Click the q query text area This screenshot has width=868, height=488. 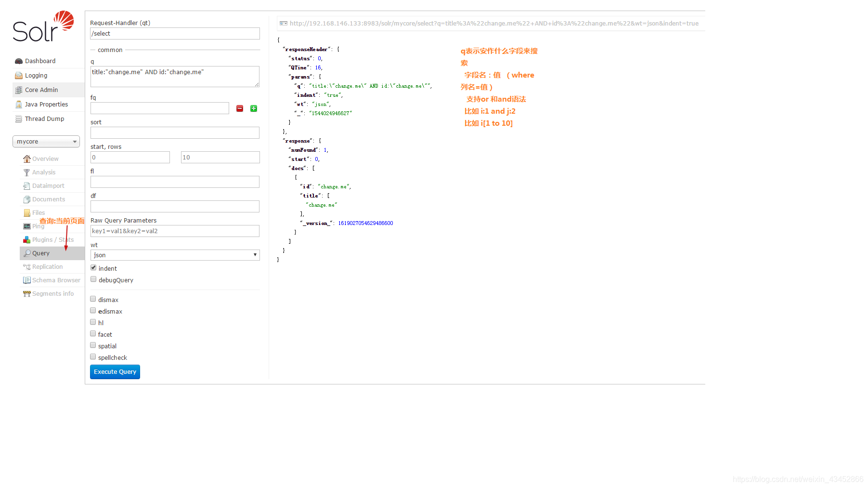tap(175, 77)
